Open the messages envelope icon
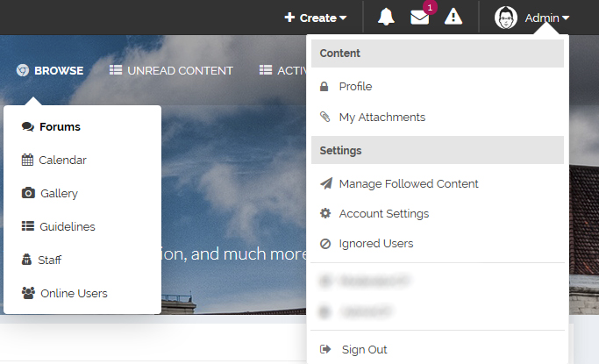Image resolution: width=599 pixels, height=364 pixels. click(x=419, y=18)
